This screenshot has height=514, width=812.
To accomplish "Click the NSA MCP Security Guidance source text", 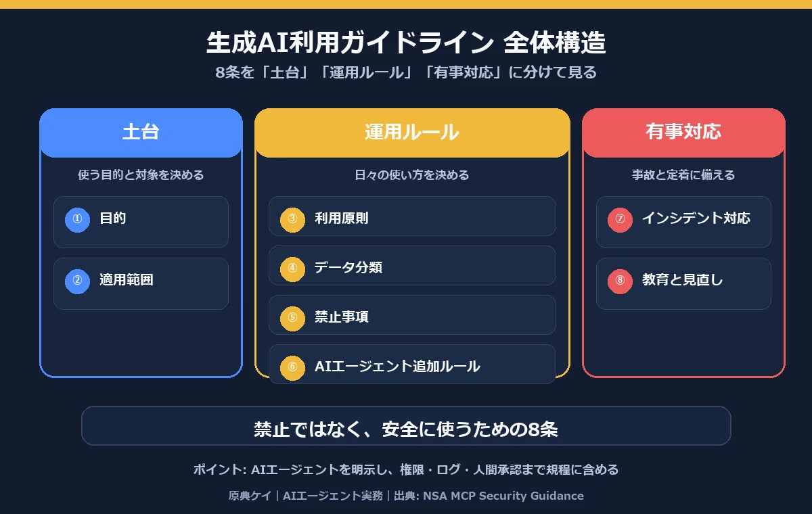I will point(503,496).
